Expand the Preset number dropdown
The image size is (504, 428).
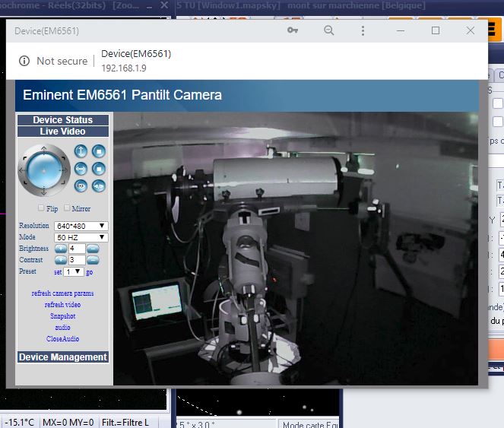[73, 271]
